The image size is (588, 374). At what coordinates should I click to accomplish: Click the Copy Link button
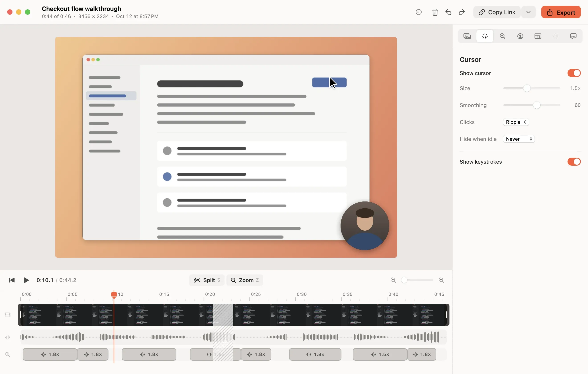pyautogui.click(x=497, y=12)
